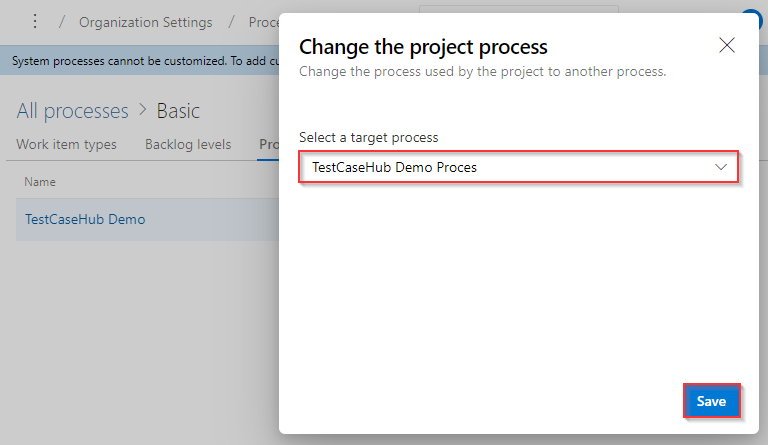The height and width of the screenshot is (445, 768).
Task: Click the dialog title 'Change the project process'
Action: coord(423,46)
